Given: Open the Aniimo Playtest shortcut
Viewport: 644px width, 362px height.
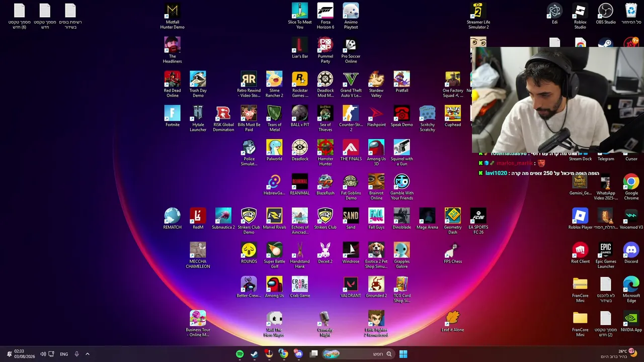Looking at the screenshot, I should (351, 16).
